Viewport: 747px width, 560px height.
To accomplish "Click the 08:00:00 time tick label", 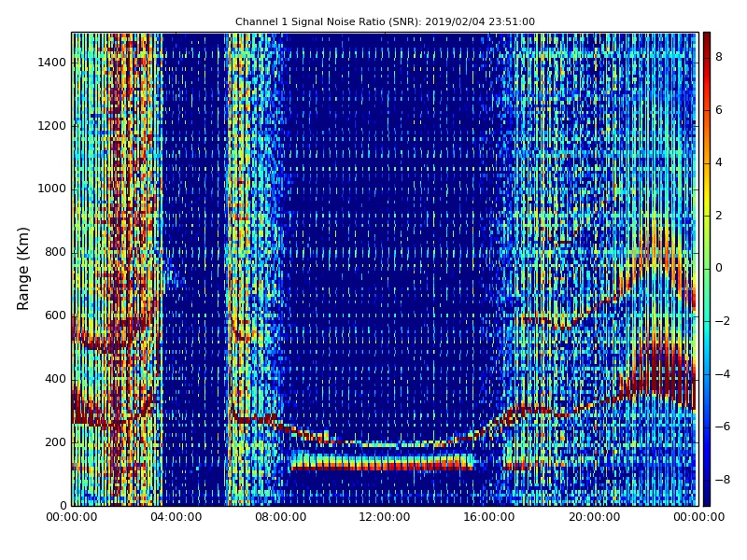I will click(281, 517).
